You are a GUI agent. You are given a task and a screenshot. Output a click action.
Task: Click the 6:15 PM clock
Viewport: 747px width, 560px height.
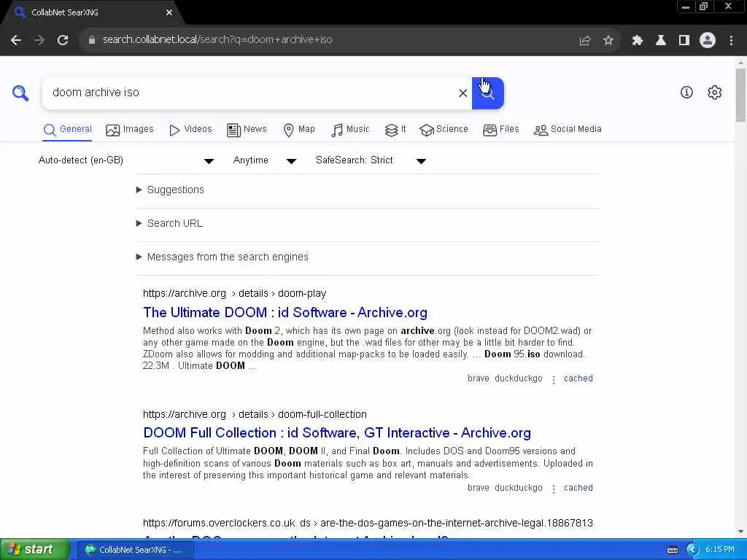(x=720, y=550)
